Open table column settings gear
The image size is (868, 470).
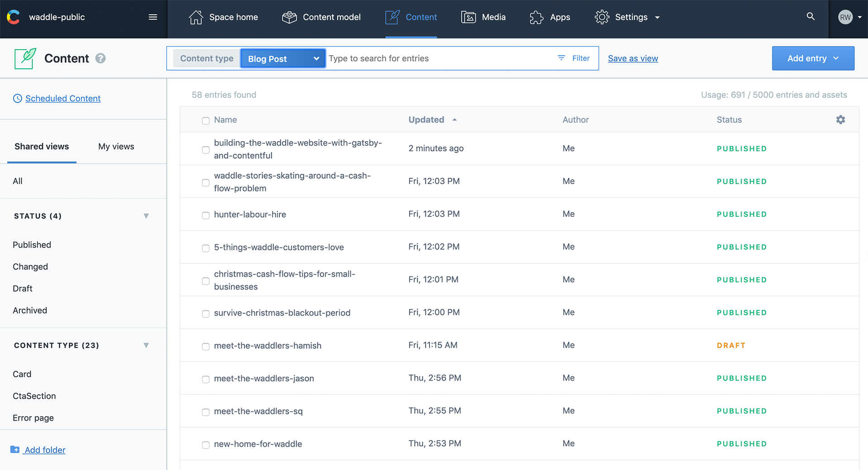[840, 120]
